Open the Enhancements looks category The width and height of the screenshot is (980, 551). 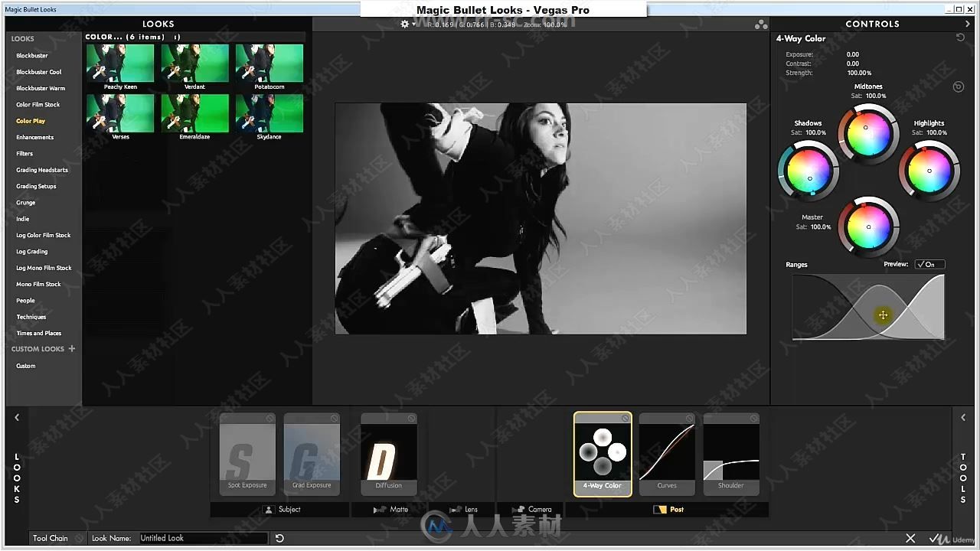click(x=35, y=138)
